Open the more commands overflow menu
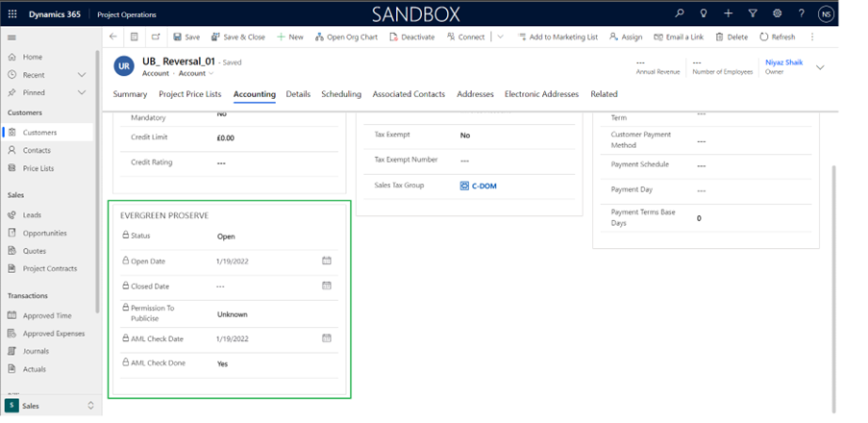Image resolution: width=868 pixels, height=423 pixels. click(812, 37)
